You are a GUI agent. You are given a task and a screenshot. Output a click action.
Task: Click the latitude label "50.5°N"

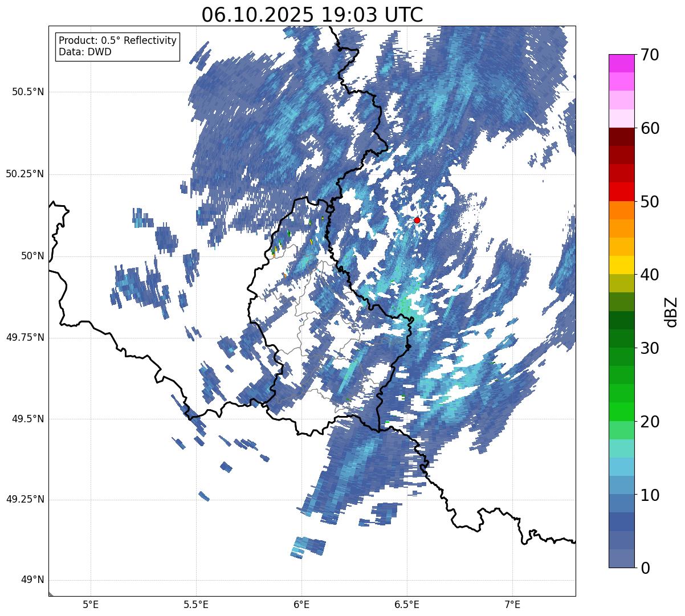(x=28, y=92)
